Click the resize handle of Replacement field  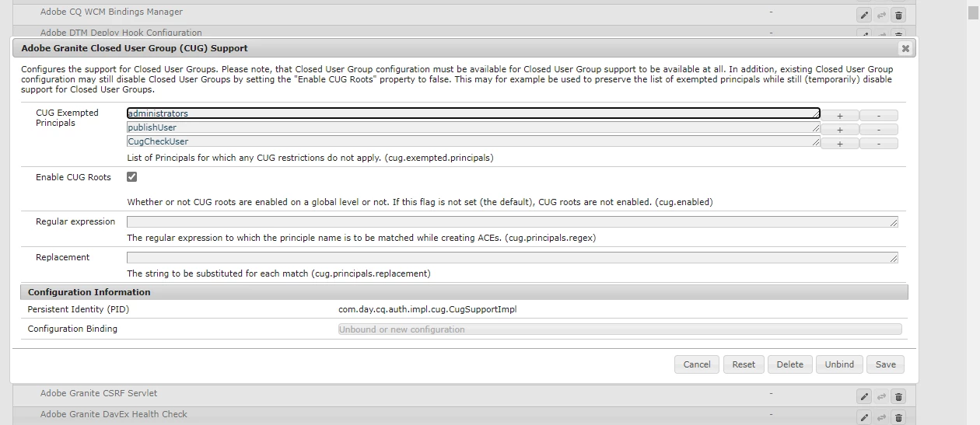click(x=894, y=259)
